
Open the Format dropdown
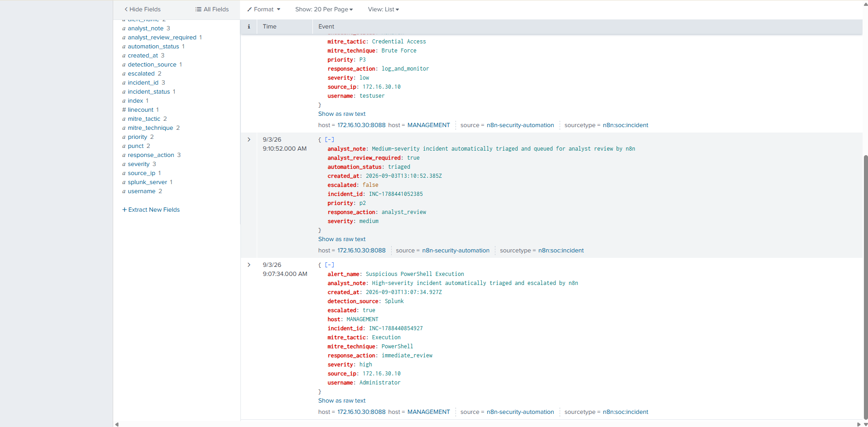pos(264,9)
